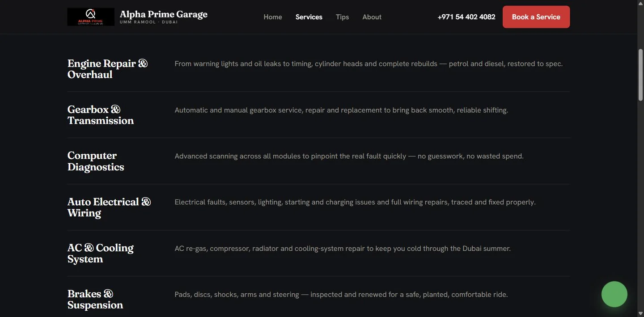This screenshot has width=644, height=317.
Task: Select the Auto Electrical & Wiring heading
Action: [x=109, y=207]
